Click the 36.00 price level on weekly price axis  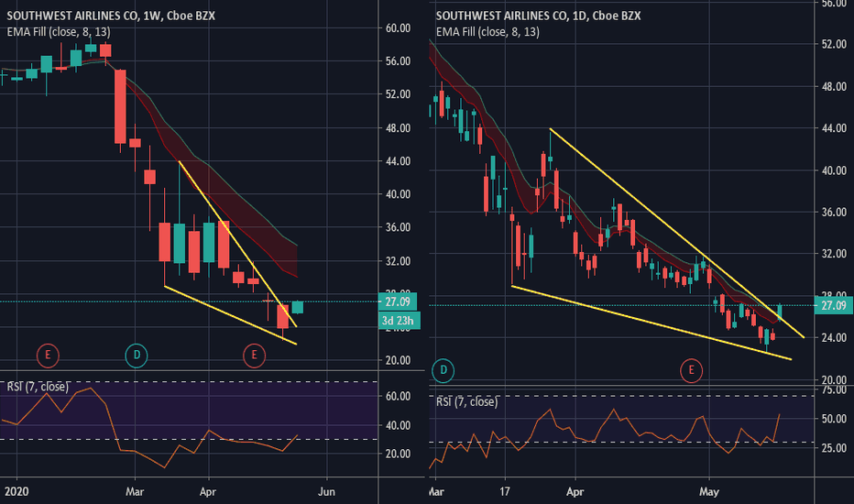pos(398,227)
